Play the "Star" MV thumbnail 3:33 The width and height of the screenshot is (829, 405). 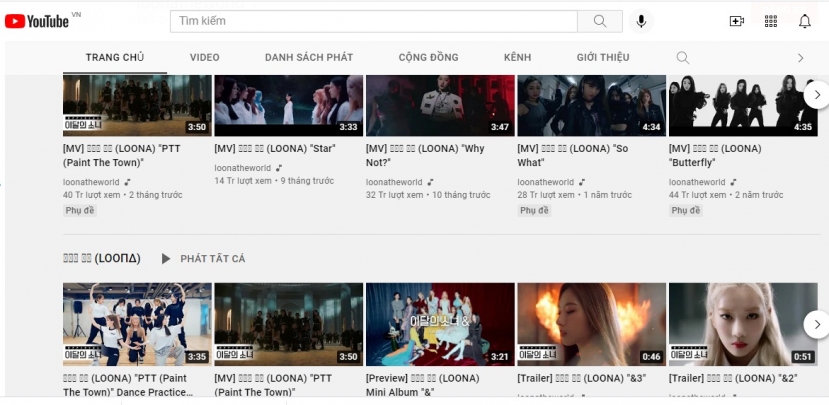pos(289,106)
